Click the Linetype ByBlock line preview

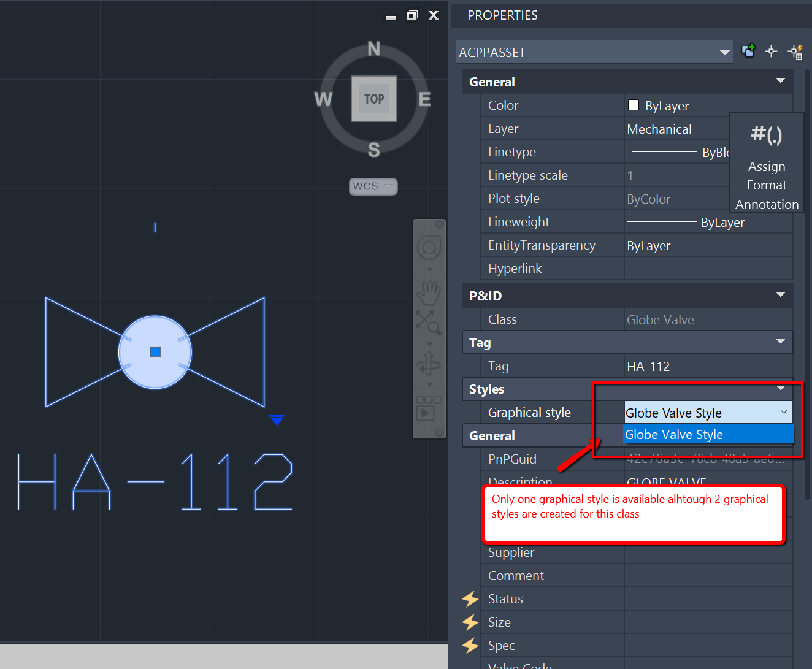click(x=664, y=151)
